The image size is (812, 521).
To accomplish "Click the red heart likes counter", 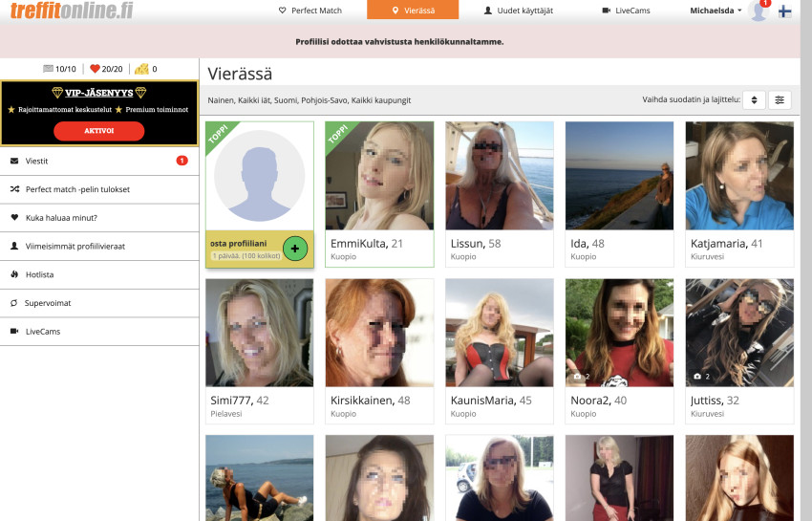I will click(x=95, y=69).
